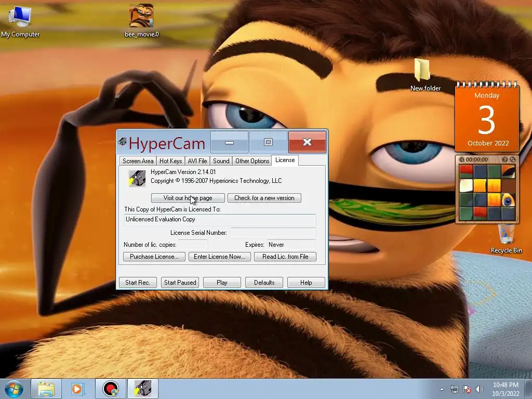The width and height of the screenshot is (532, 399).
Task: Click Visit our home page button
Action: [x=188, y=198]
